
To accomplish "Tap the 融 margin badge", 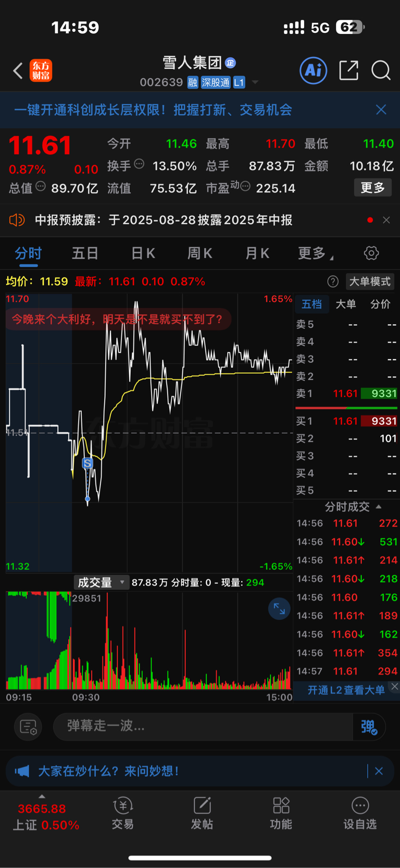I will click(193, 82).
